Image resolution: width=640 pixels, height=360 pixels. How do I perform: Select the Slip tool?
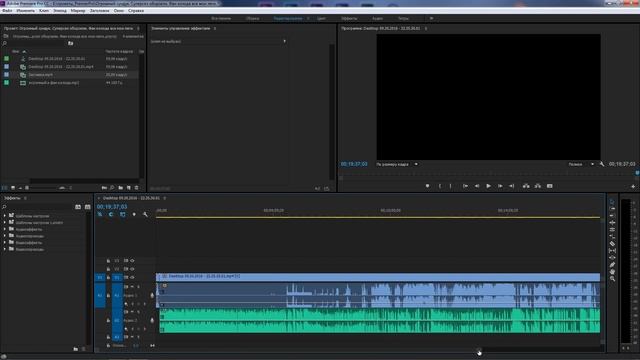pyautogui.click(x=612, y=251)
